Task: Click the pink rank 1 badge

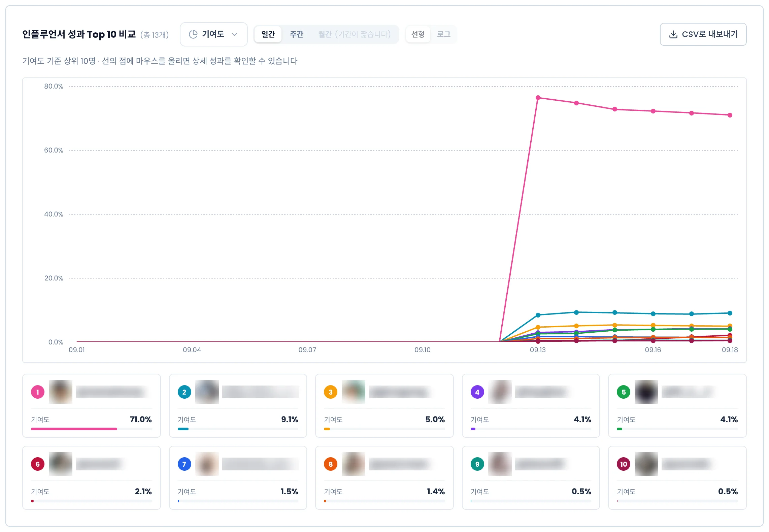Action: pyautogui.click(x=38, y=392)
